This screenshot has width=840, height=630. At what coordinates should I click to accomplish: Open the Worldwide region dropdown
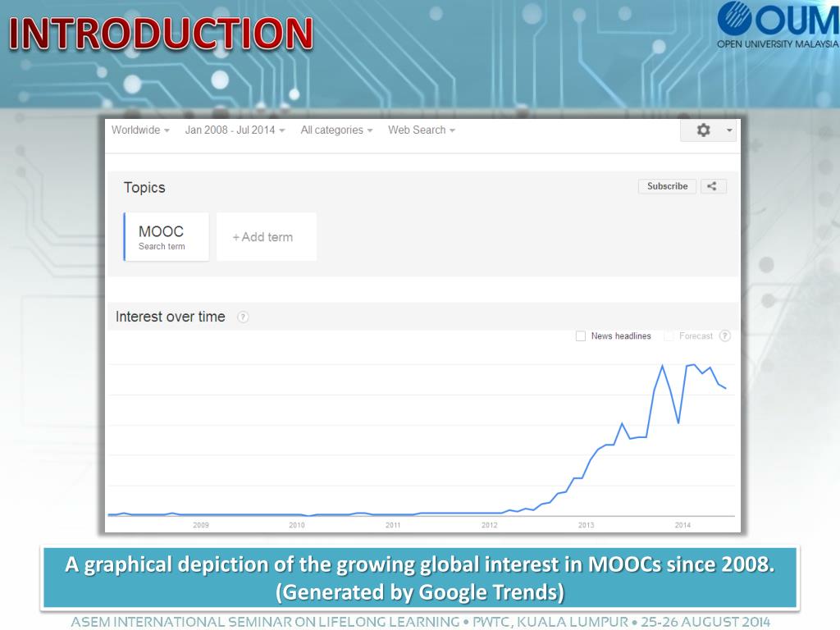tap(140, 130)
